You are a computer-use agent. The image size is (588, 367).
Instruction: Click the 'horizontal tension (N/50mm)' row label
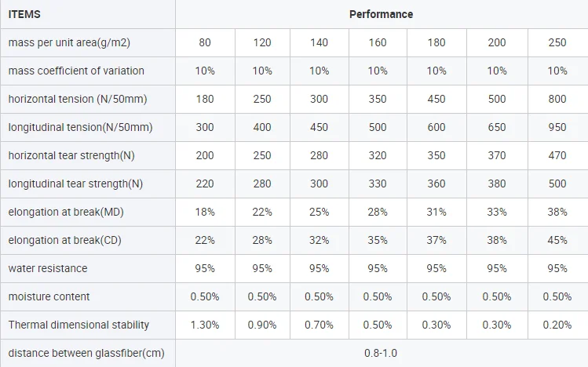(78, 99)
